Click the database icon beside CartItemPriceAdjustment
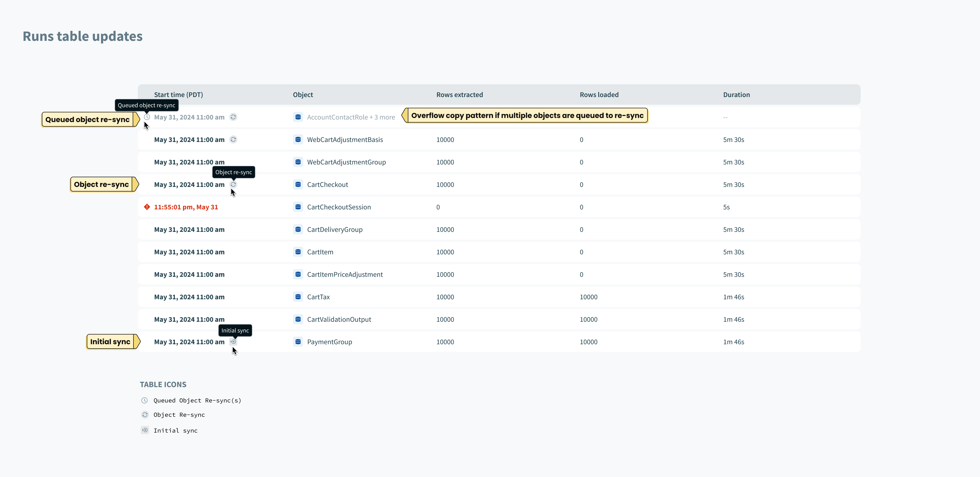The image size is (980, 477). tap(298, 274)
